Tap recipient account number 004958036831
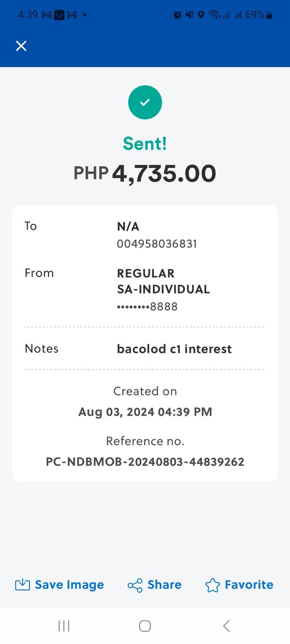This screenshot has height=644, width=290. (157, 244)
